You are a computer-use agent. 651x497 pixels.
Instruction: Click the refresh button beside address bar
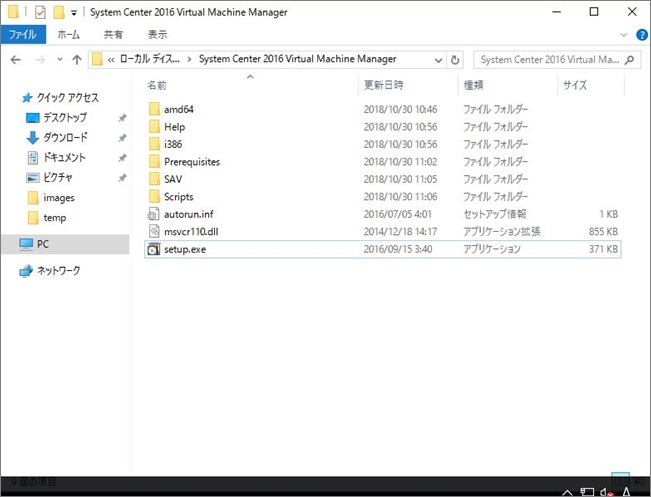456,60
